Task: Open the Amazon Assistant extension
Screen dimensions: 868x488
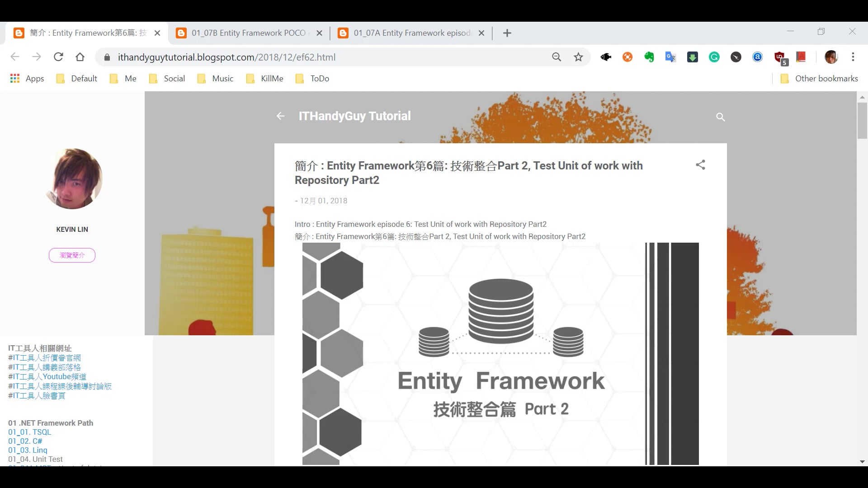Action: click(757, 57)
